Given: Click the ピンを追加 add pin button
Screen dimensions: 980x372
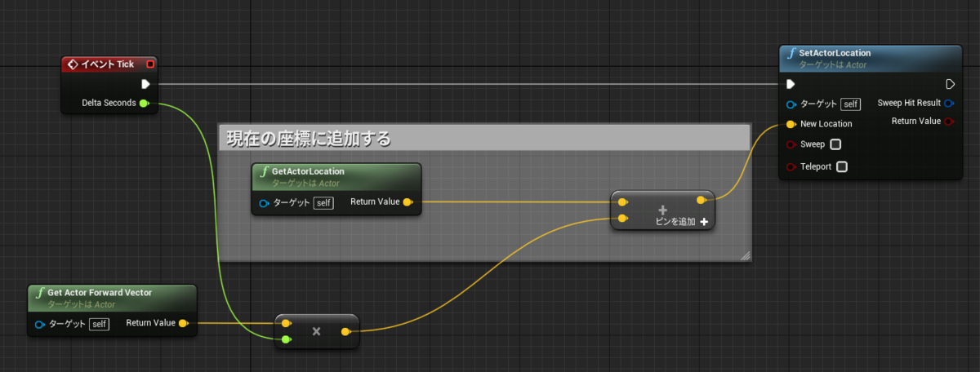Looking at the screenshot, I should (682, 221).
